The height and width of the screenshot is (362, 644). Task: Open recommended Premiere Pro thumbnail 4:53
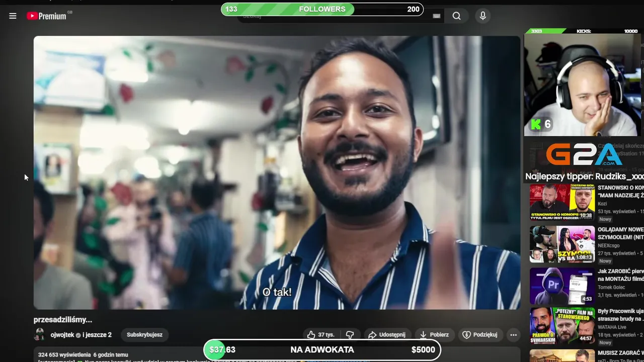coord(562,286)
